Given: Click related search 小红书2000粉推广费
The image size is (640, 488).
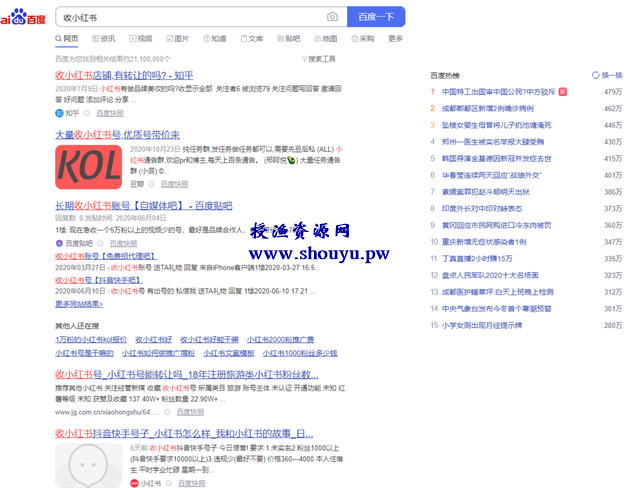Looking at the screenshot, I should coord(280,339).
